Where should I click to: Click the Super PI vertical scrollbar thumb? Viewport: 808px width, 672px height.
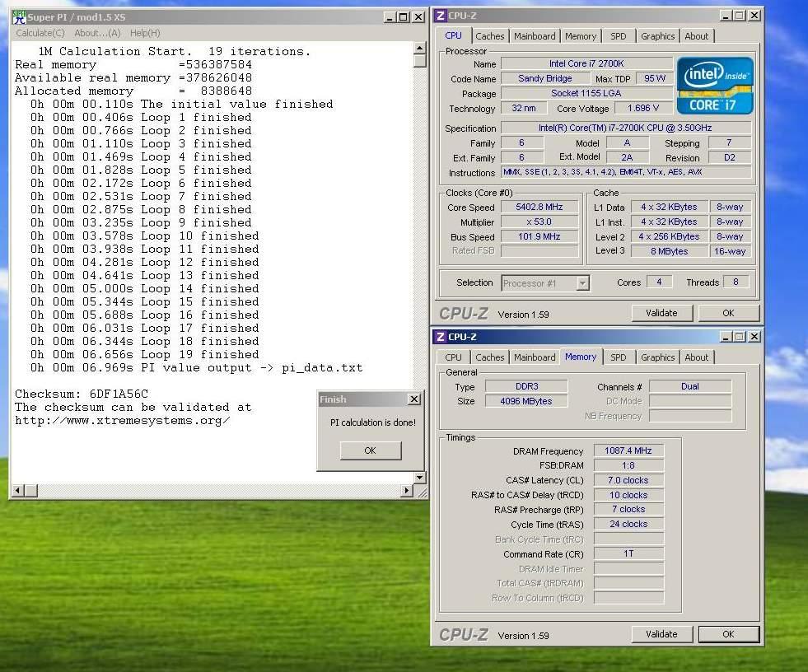click(x=419, y=61)
